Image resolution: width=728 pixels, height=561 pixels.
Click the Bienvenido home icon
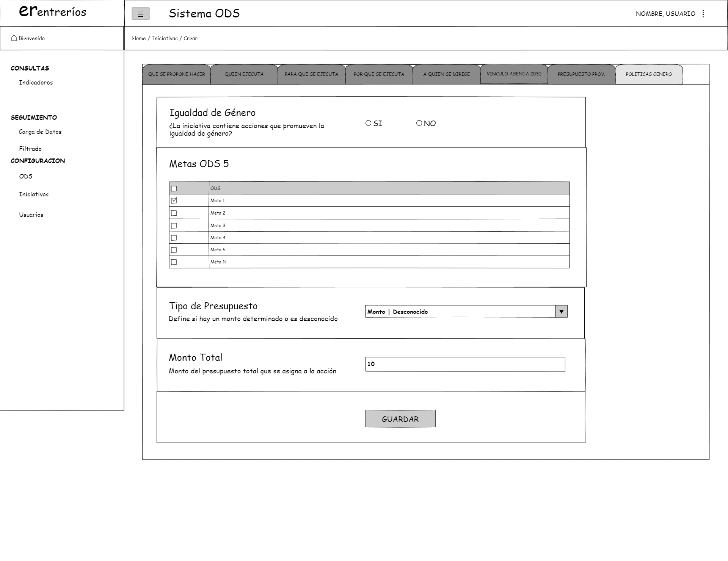coord(14,38)
